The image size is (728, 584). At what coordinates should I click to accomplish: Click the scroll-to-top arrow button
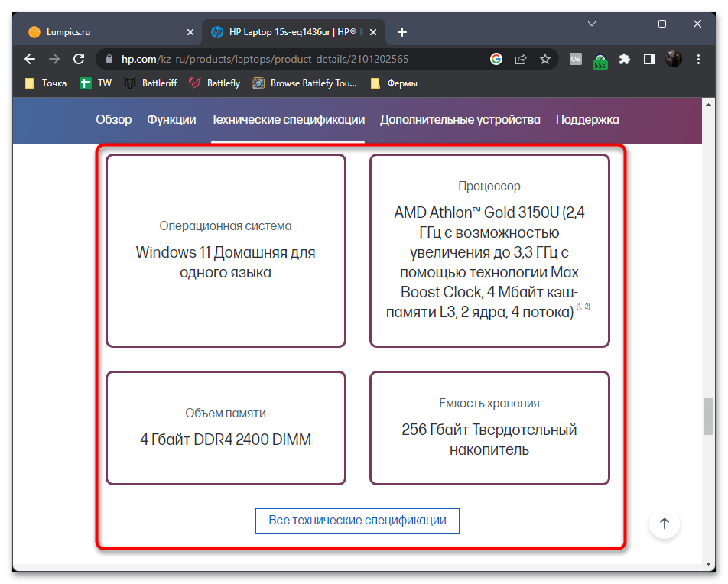664,524
